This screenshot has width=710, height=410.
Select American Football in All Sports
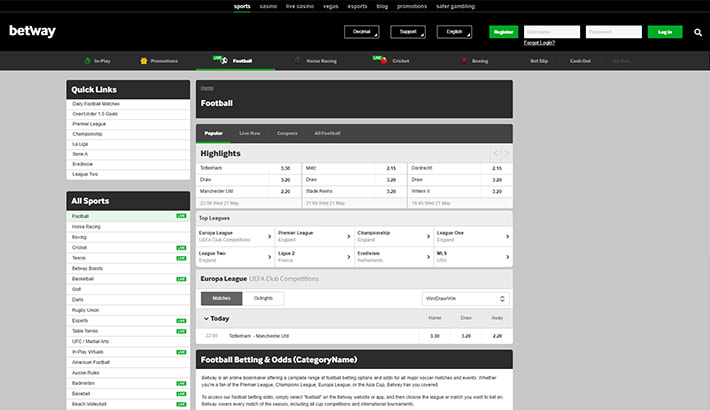click(91, 362)
